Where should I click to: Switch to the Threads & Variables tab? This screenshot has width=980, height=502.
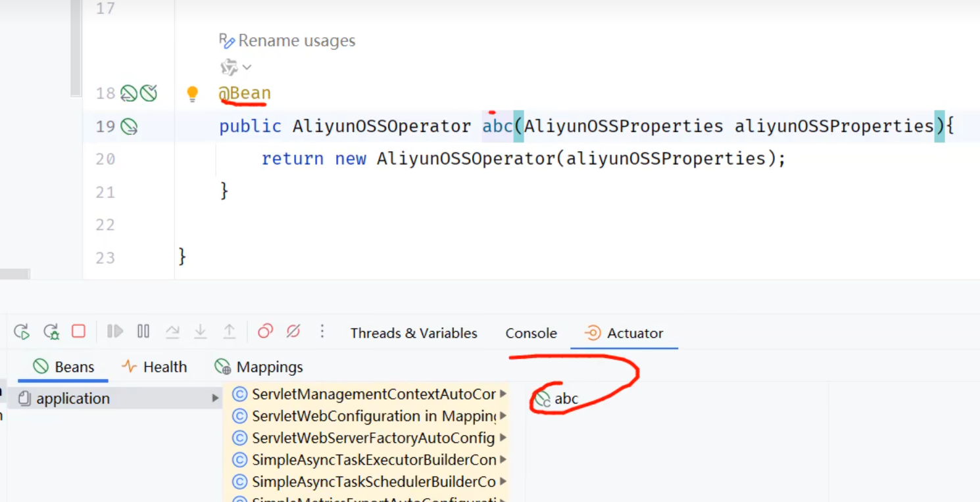[413, 333]
